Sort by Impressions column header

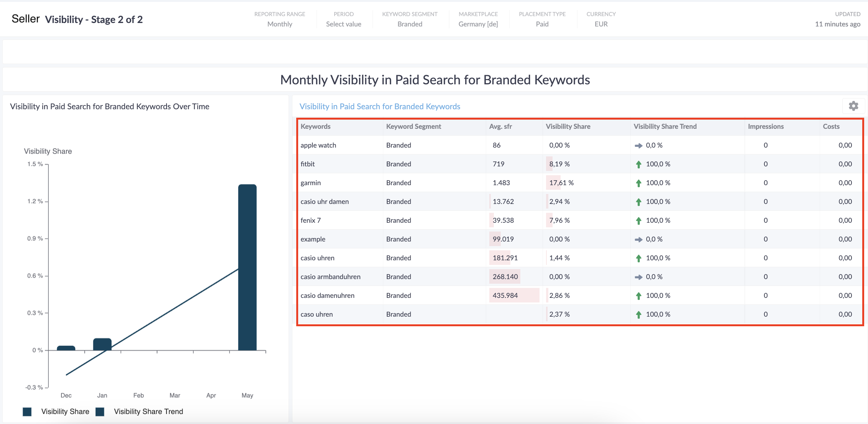click(766, 127)
